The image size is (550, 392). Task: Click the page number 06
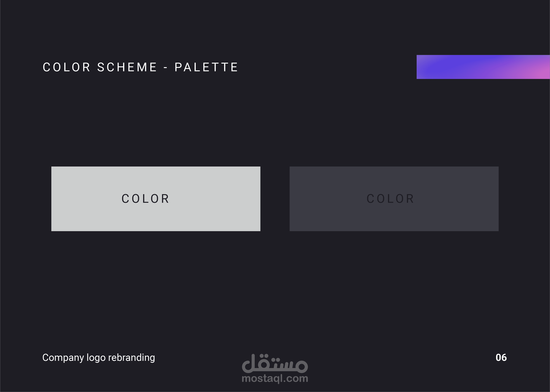tap(501, 357)
